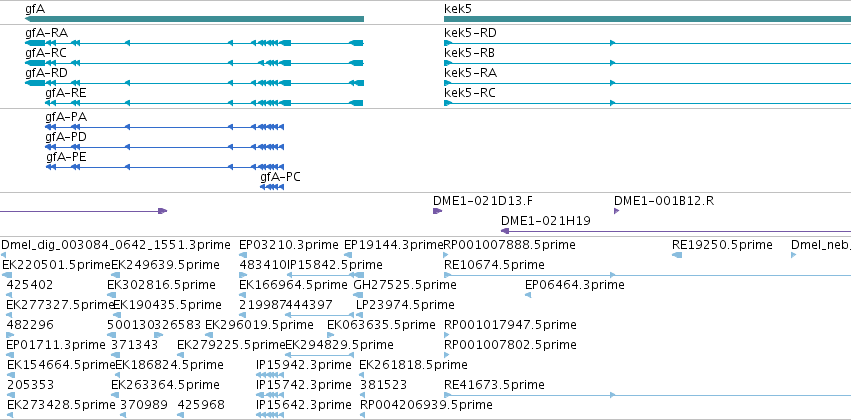Image resolution: width=851 pixels, height=420 pixels.
Task: Select the kek5-RD transcript label
Action: click(x=470, y=33)
